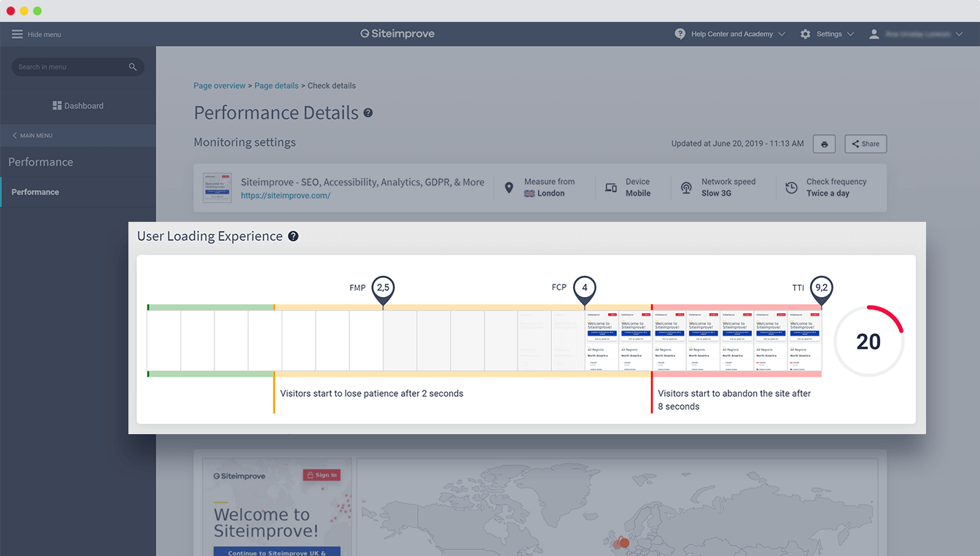Click the TTI 9,2 timeline marker
Screen dimensions: 980x556
[x=821, y=288]
